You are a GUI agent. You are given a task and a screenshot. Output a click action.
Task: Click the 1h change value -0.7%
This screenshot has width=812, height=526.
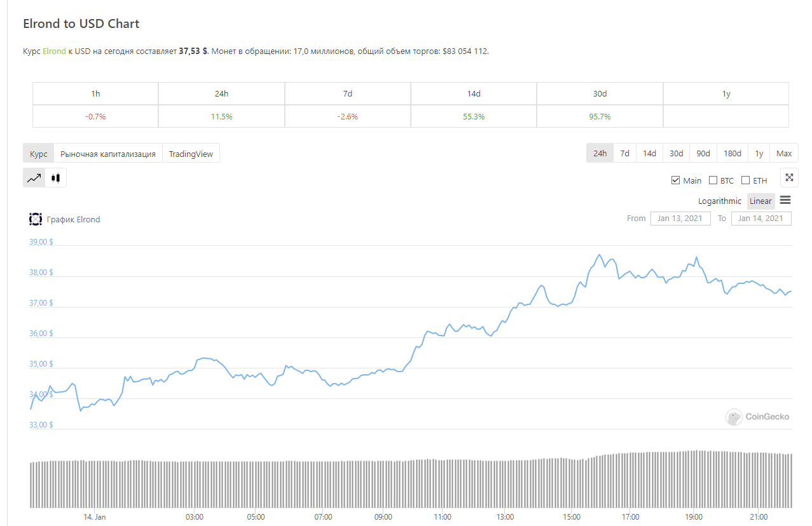point(95,117)
